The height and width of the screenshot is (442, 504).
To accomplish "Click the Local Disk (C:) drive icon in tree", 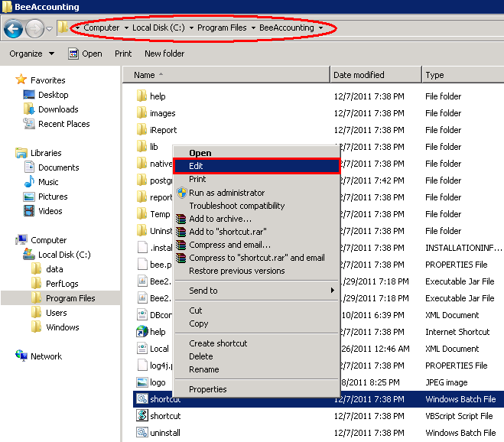I will click(x=29, y=255).
